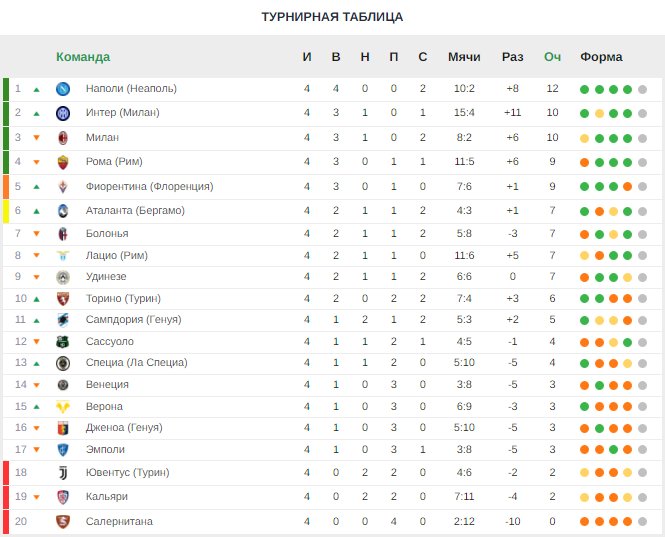Sort table by Команда column header

83,57
